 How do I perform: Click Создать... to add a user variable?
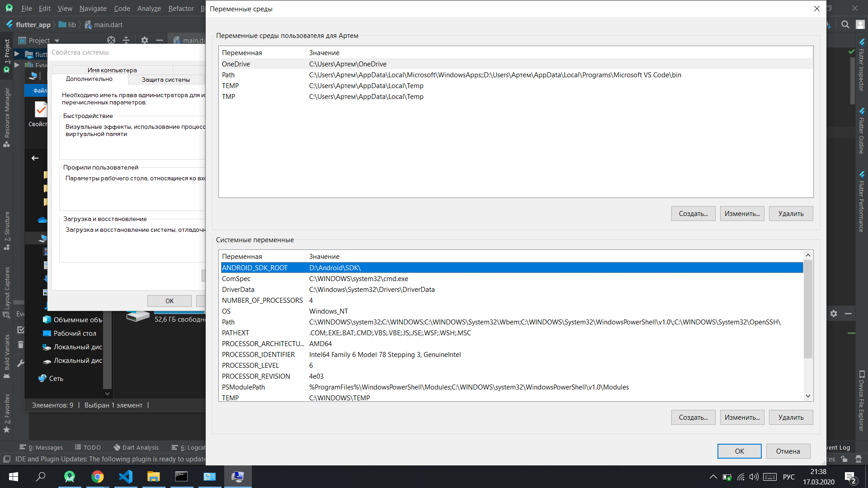pyautogui.click(x=693, y=213)
